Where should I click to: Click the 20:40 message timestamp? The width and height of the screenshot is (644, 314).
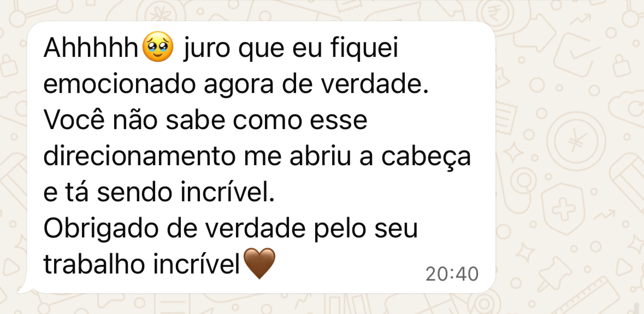[452, 274]
